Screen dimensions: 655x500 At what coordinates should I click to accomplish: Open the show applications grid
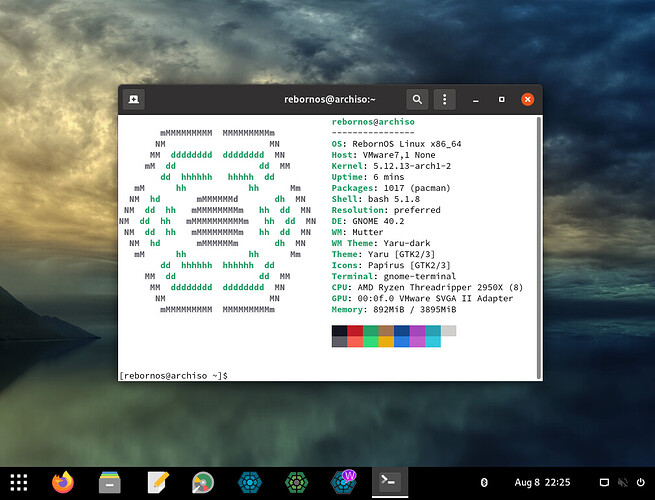tap(18, 482)
